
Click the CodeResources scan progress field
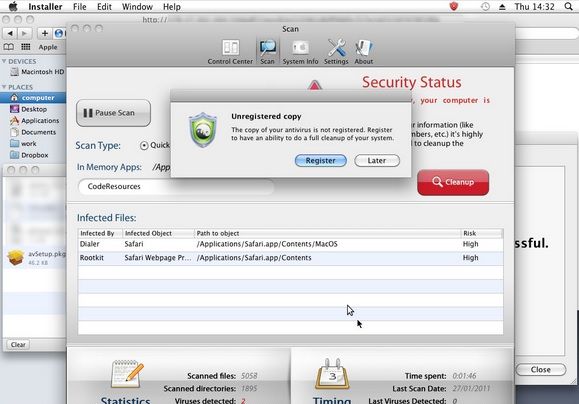pos(176,186)
